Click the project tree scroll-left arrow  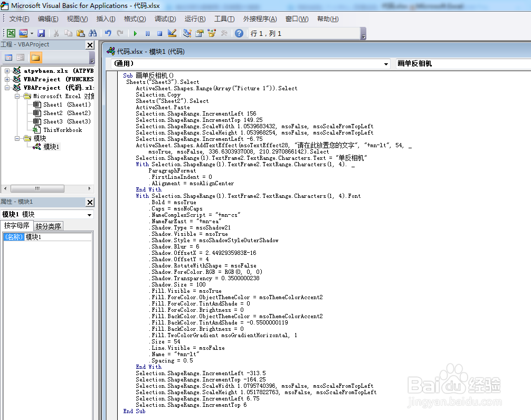point(5,188)
